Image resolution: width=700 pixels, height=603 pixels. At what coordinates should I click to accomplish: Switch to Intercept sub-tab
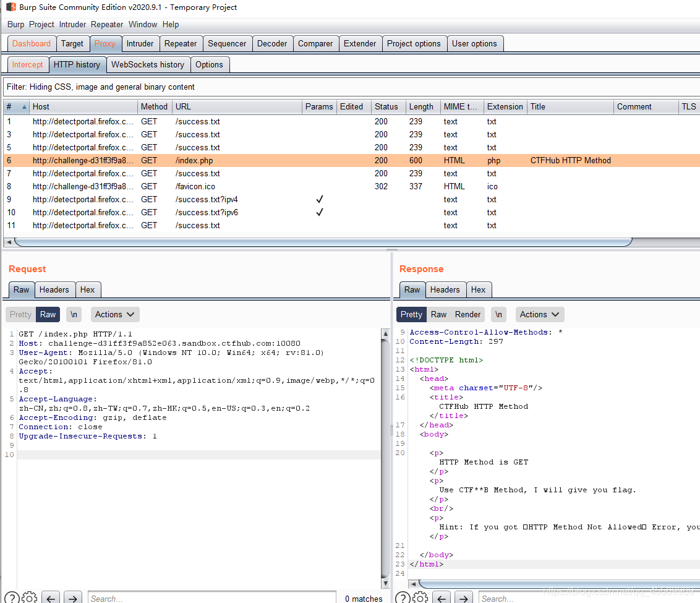click(x=28, y=64)
